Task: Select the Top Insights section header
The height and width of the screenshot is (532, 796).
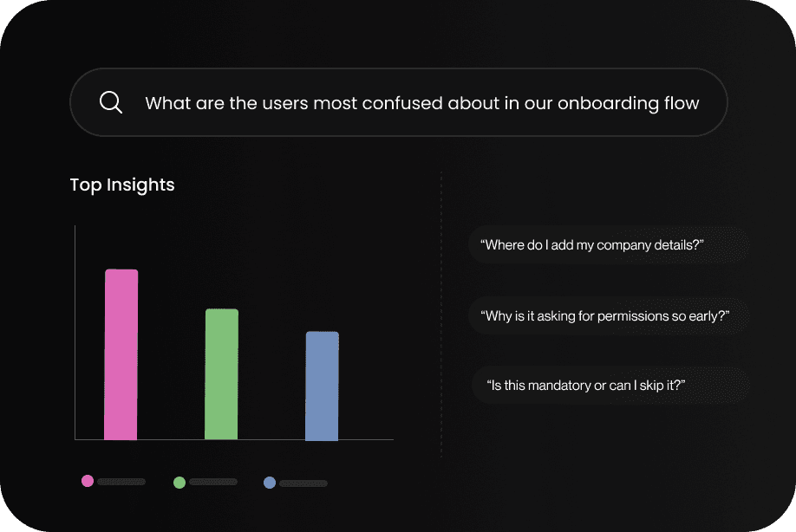Action: (x=121, y=185)
